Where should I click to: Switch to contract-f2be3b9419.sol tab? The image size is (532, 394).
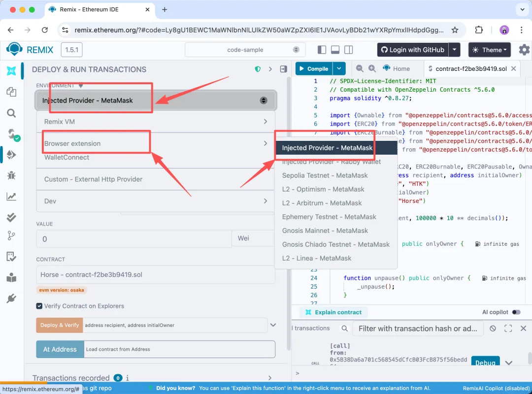tap(471, 68)
